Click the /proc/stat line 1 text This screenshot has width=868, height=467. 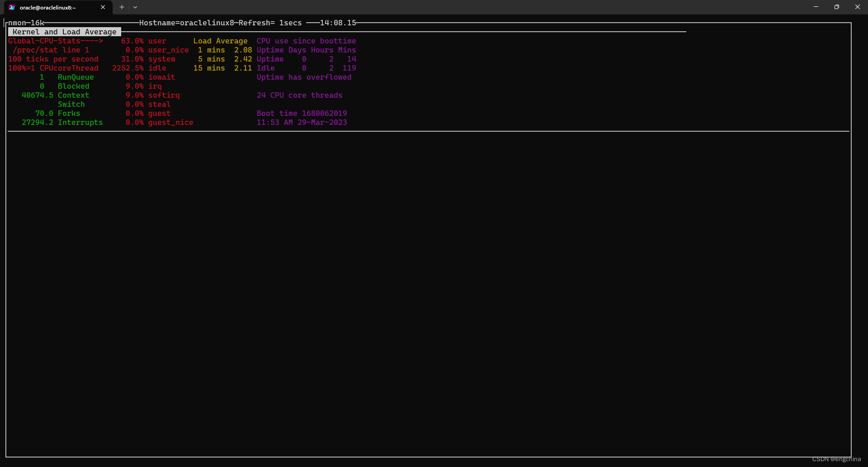[51, 50]
